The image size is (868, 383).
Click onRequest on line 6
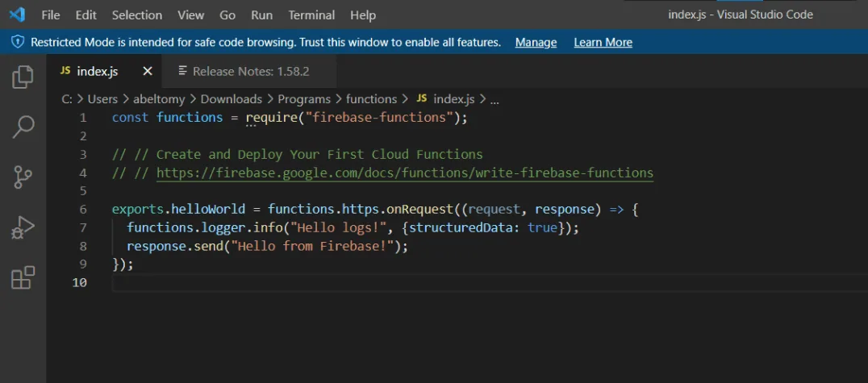(x=420, y=209)
